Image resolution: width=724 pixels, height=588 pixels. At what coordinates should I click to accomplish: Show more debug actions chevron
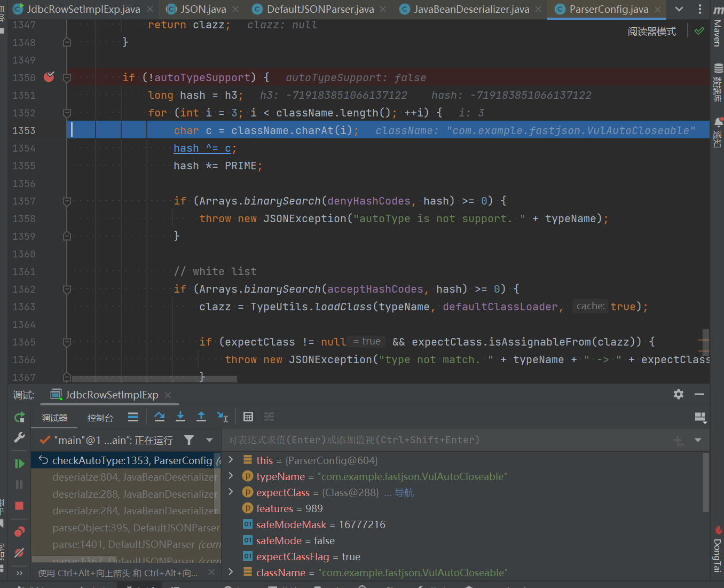click(20, 573)
